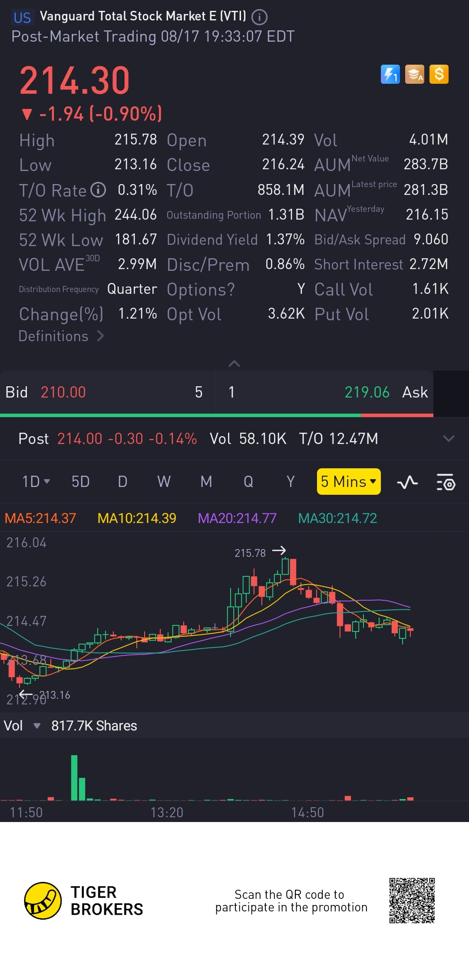Open the Definitions link
This screenshot has height=980, width=469.
61,336
